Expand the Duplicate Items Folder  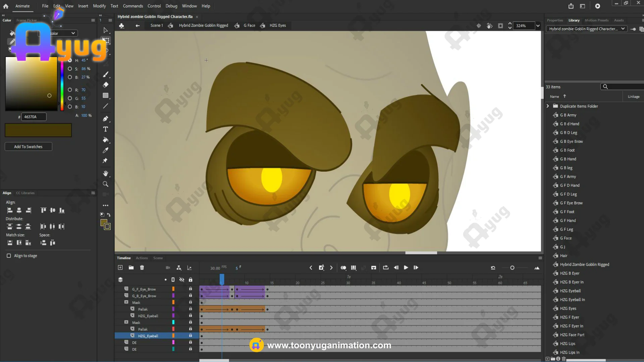pos(548,106)
